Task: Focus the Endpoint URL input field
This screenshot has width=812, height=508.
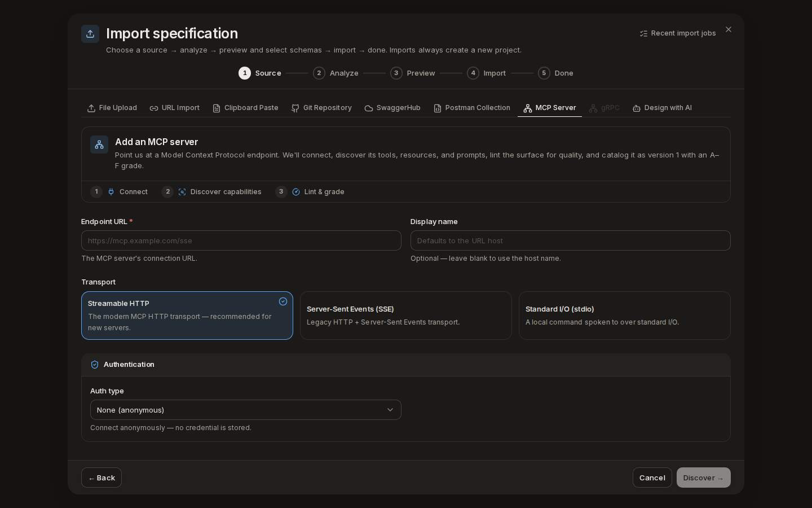Action: click(241, 240)
